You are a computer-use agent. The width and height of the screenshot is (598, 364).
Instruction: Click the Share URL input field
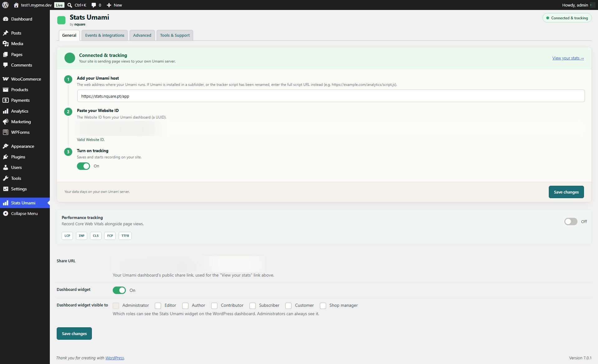[188, 264]
